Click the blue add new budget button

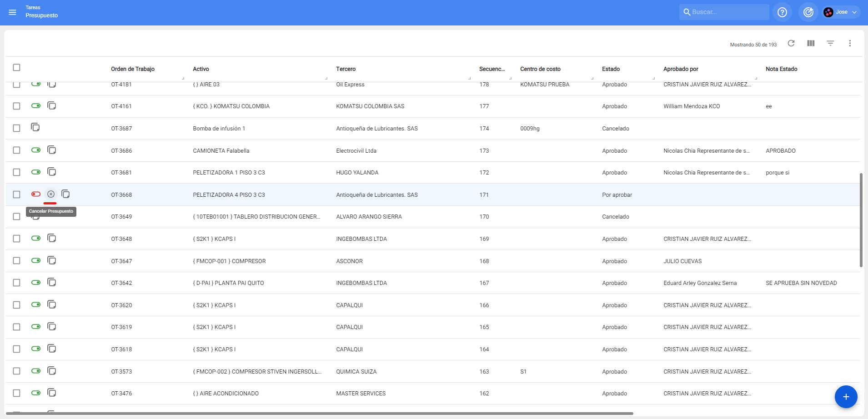click(x=846, y=397)
